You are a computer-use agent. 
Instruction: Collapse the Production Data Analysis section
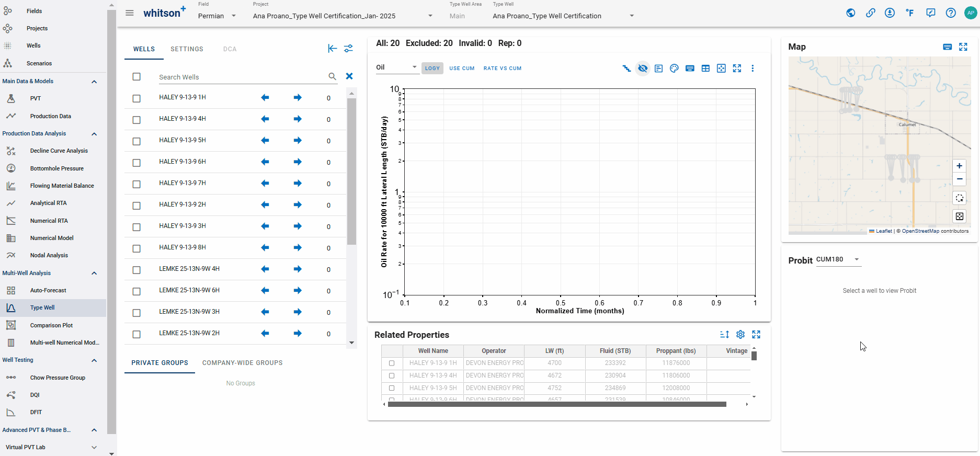tap(94, 134)
